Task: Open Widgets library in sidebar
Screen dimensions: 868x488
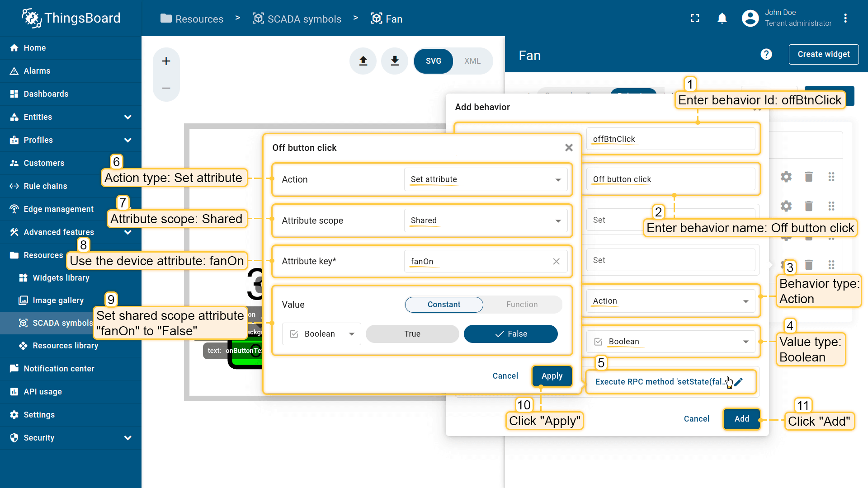Action: pyautogui.click(x=61, y=278)
